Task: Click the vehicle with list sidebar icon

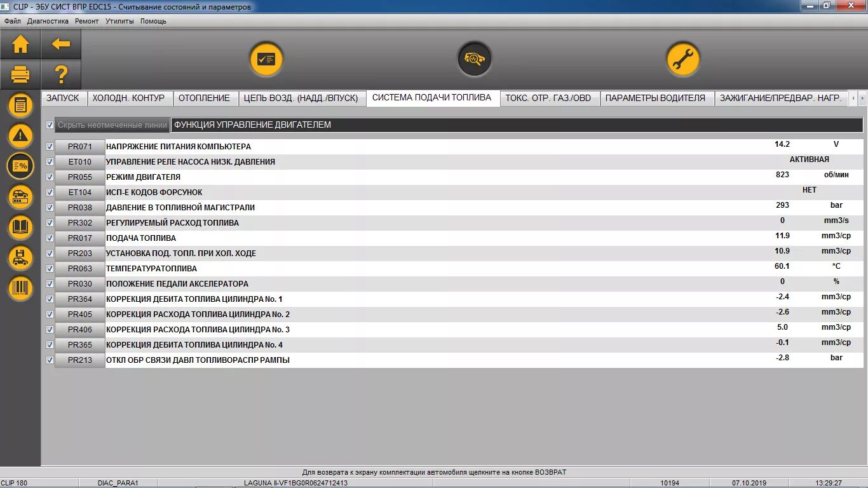Action: (20, 196)
